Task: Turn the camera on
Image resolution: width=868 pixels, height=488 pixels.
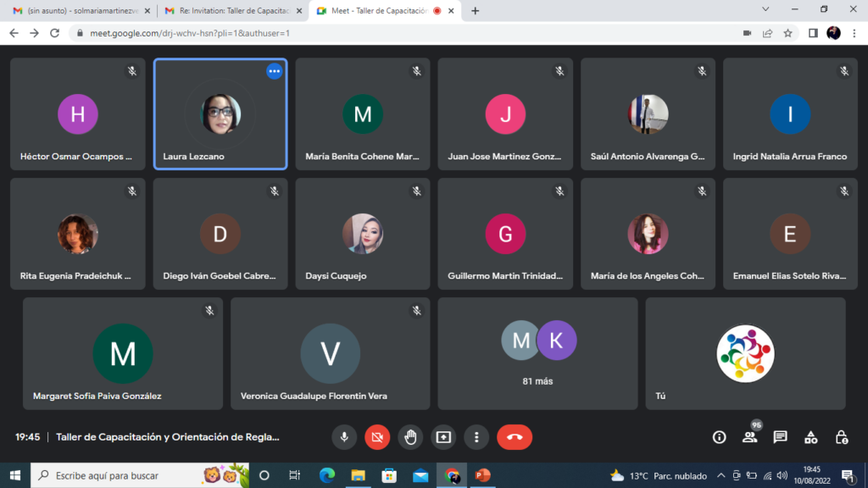Action: 377,437
